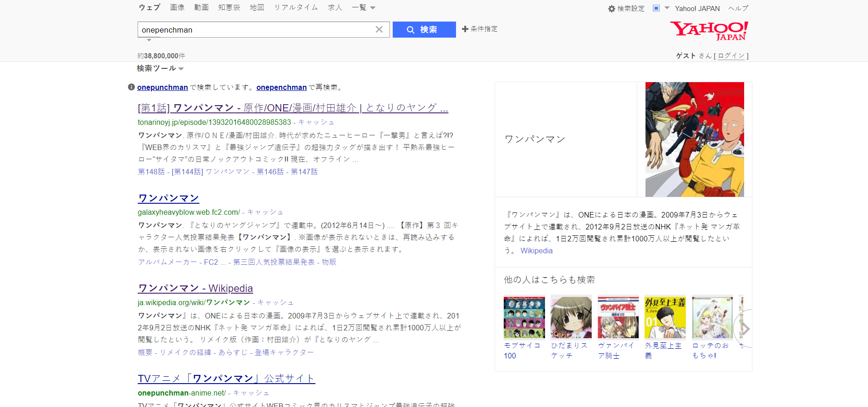868x407 pixels.
Task: Open the TVアニメ「ワンパンマン」公式サイト result
Action: [x=226, y=379]
